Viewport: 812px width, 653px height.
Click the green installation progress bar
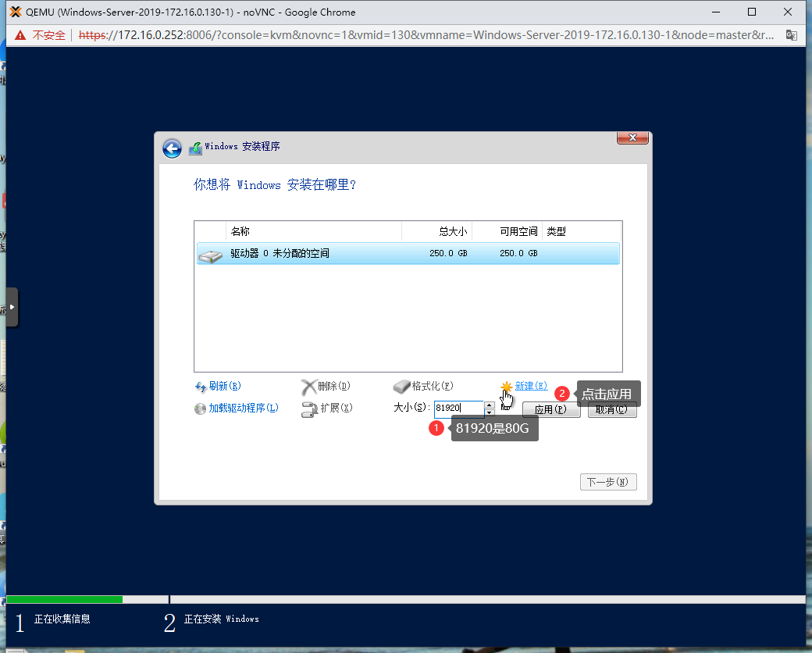click(x=65, y=600)
